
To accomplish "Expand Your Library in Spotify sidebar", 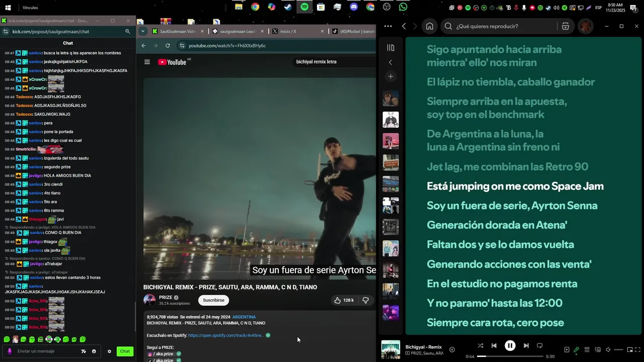I will pyautogui.click(x=390, y=48).
